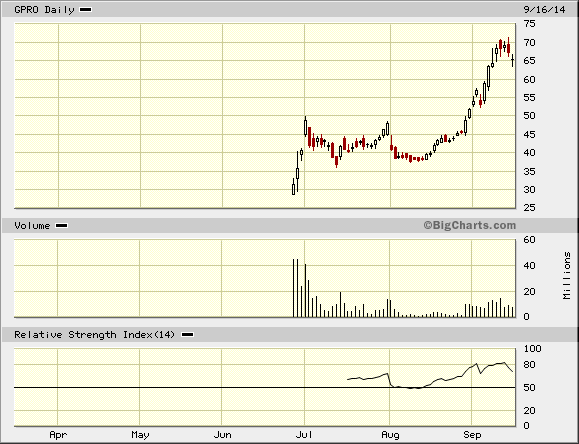Click the first IPO candlestick near 30 in late June
This screenshot has height=444, width=579.
294,187
